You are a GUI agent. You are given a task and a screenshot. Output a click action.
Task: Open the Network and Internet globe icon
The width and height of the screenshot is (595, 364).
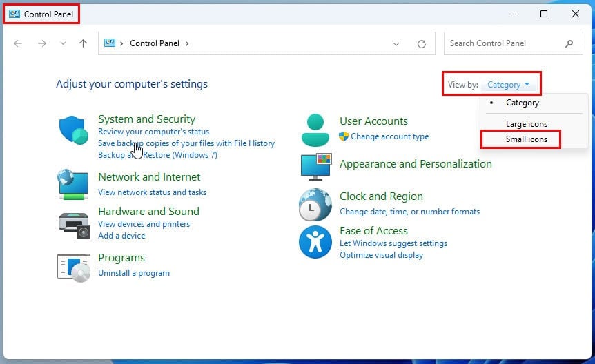[73, 184]
